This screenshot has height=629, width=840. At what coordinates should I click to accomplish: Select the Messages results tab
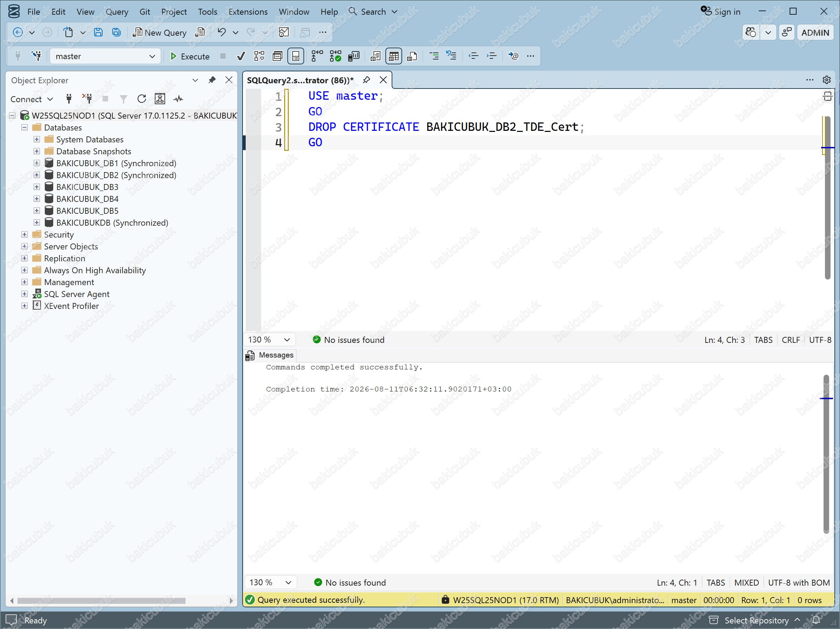pos(270,355)
